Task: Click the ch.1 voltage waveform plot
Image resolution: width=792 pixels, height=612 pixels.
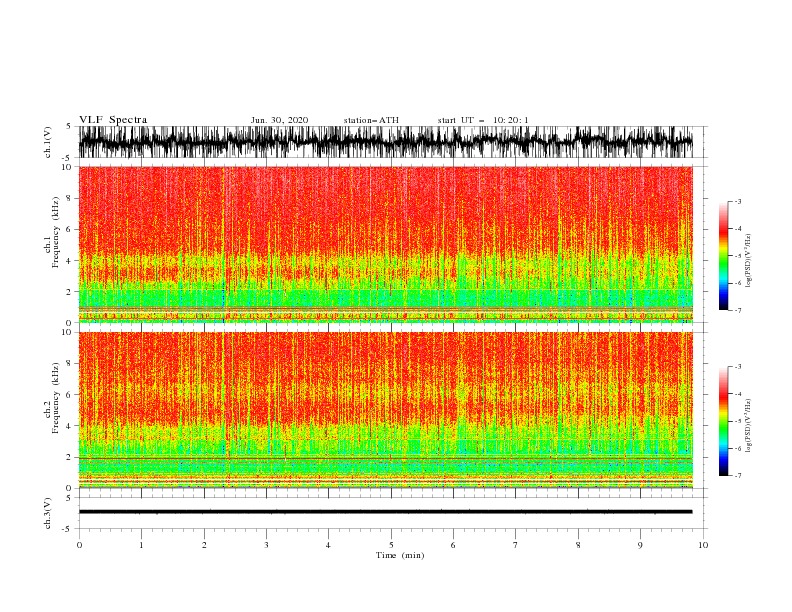Action: point(386,142)
